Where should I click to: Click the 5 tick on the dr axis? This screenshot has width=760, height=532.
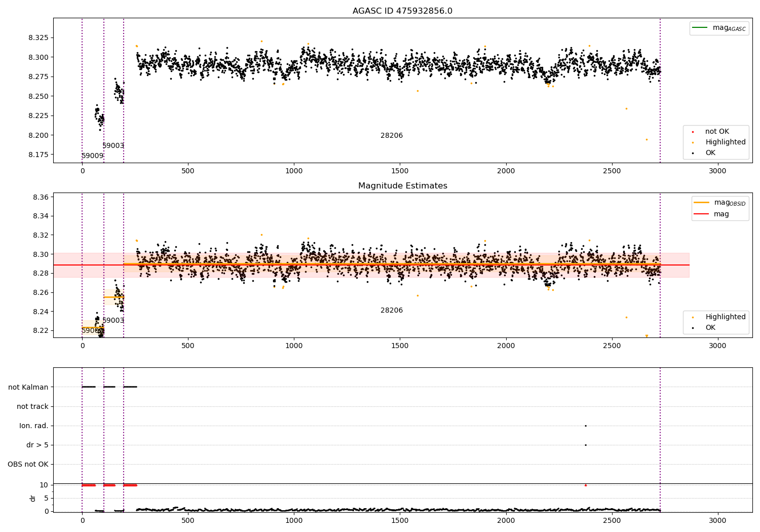click(x=47, y=499)
